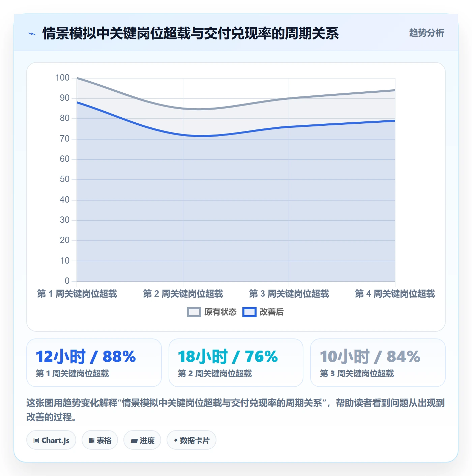Select the 进度 tag chip

click(142, 440)
